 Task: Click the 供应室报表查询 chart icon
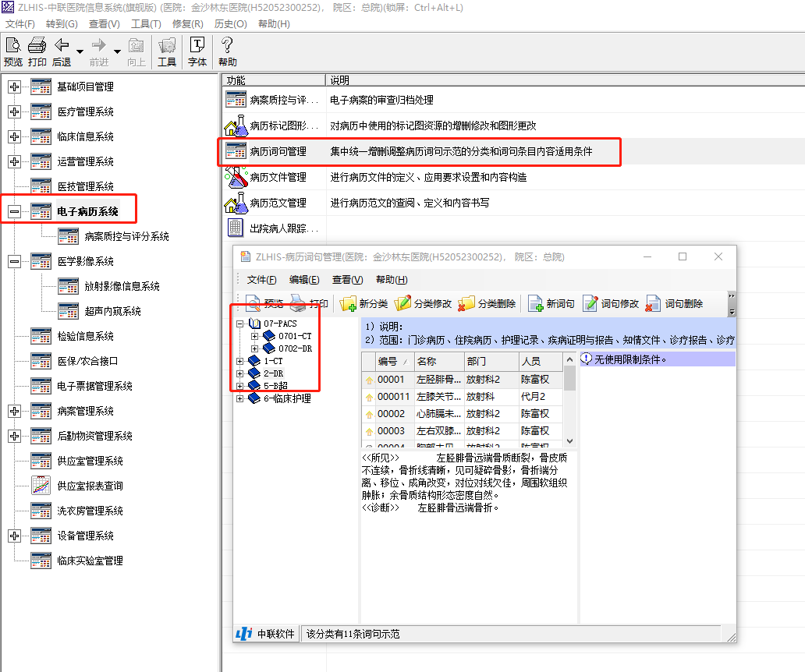41,485
